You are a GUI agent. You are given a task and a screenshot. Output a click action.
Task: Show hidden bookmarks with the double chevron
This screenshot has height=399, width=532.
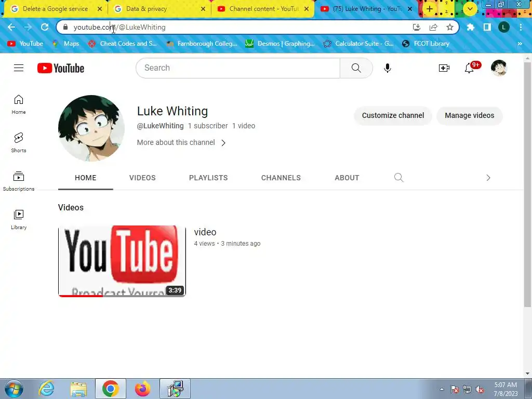click(520, 44)
